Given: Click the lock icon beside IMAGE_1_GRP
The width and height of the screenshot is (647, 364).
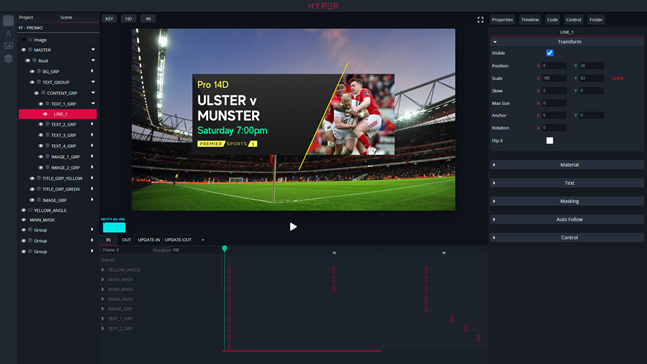Looking at the screenshot, I should [47, 156].
